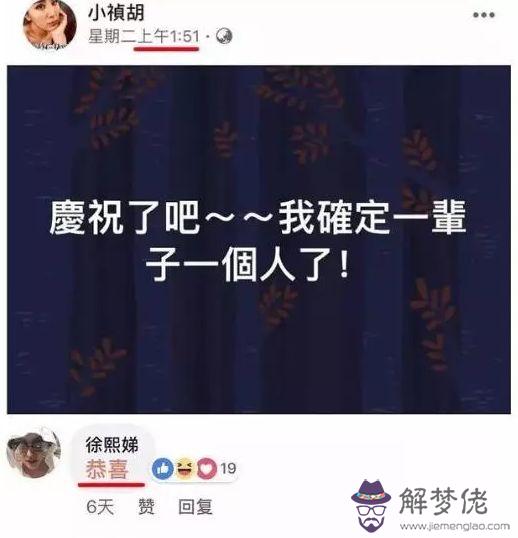Click the white post text 慶祝了吧
Image resolution: width=518 pixels, height=538 pixels.
click(125, 218)
